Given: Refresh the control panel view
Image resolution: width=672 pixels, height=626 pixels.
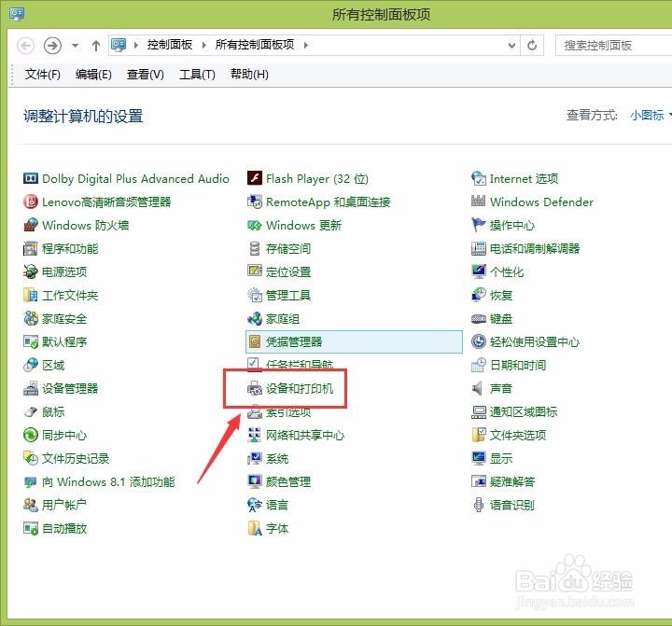Looking at the screenshot, I should tap(532, 45).
